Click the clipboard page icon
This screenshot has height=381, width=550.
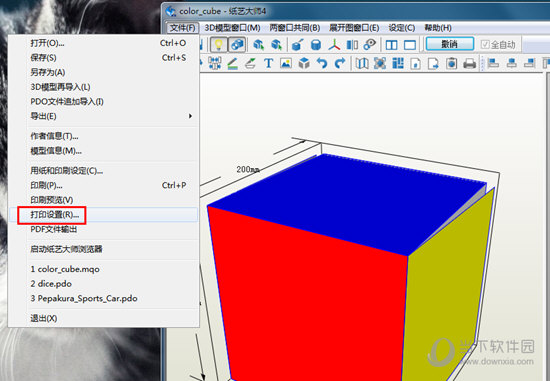(451, 64)
